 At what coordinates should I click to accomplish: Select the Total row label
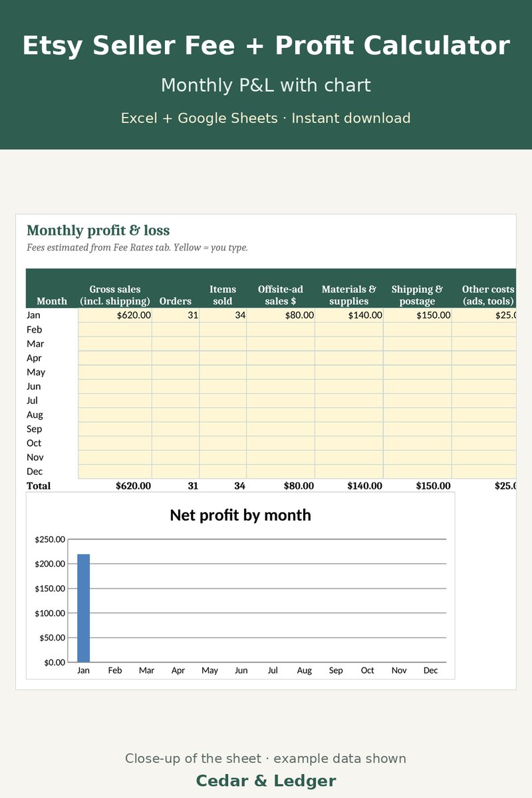[x=39, y=486]
